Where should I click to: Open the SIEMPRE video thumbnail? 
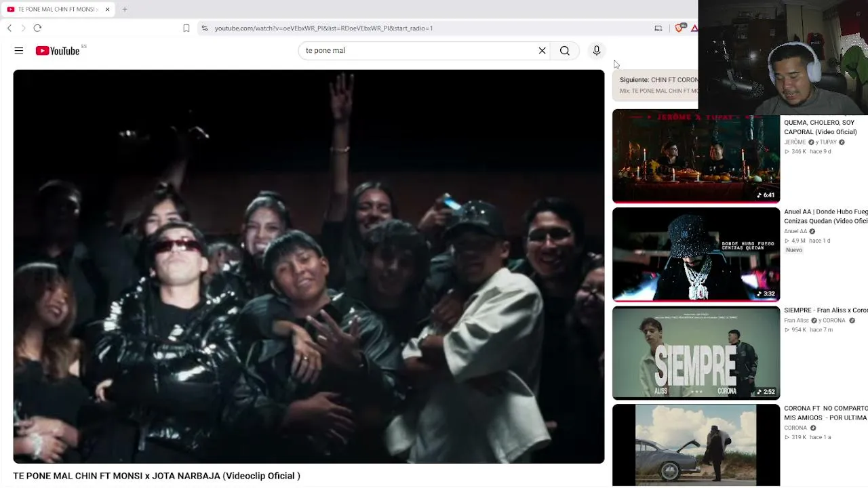696,353
